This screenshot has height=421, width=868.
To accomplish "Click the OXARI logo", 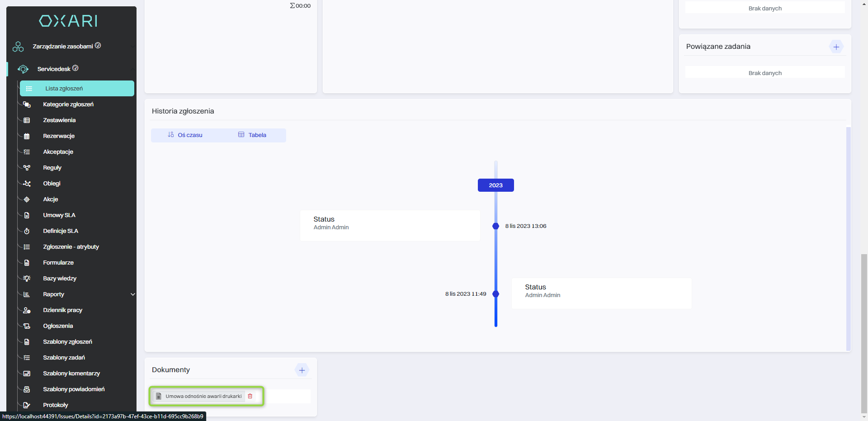I will point(68,21).
